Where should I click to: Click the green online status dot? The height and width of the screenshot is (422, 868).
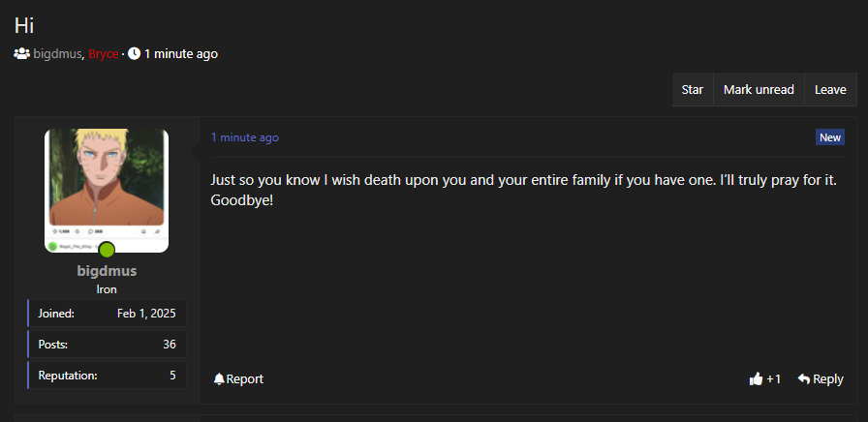(x=107, y=250)
